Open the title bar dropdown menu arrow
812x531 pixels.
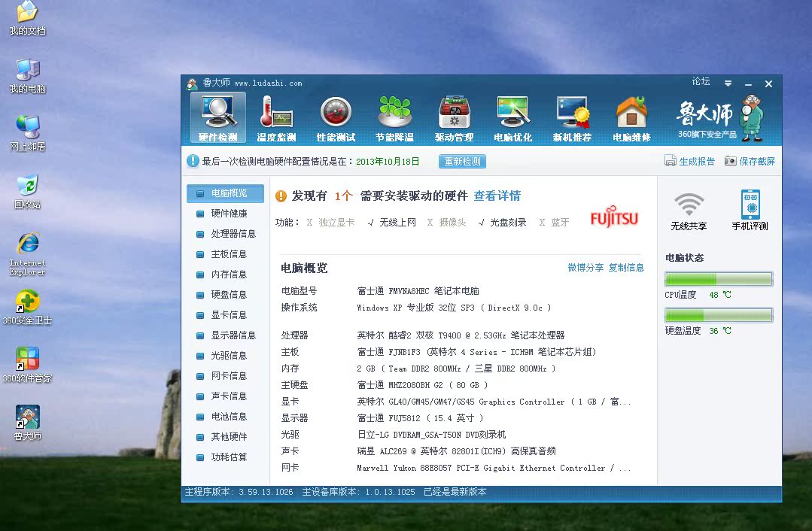point(728,83)
